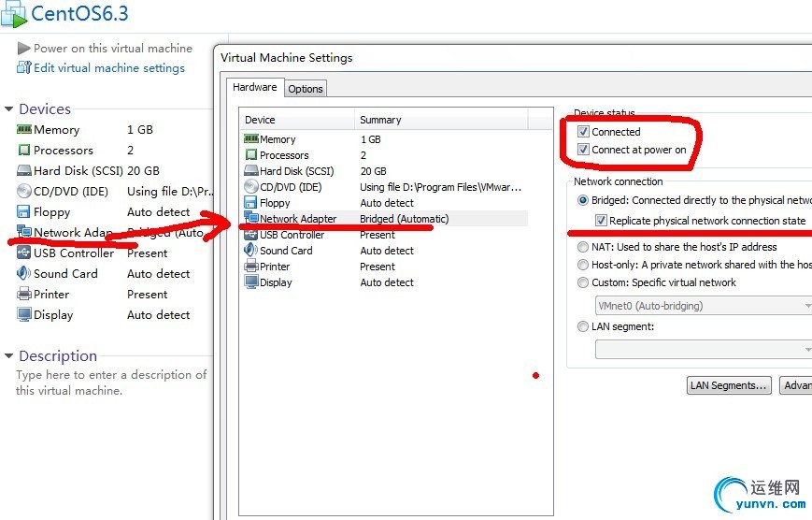This screenshot has height=520, width=812.
Task: Select Memory icon in settings device list
Action: 250,139
